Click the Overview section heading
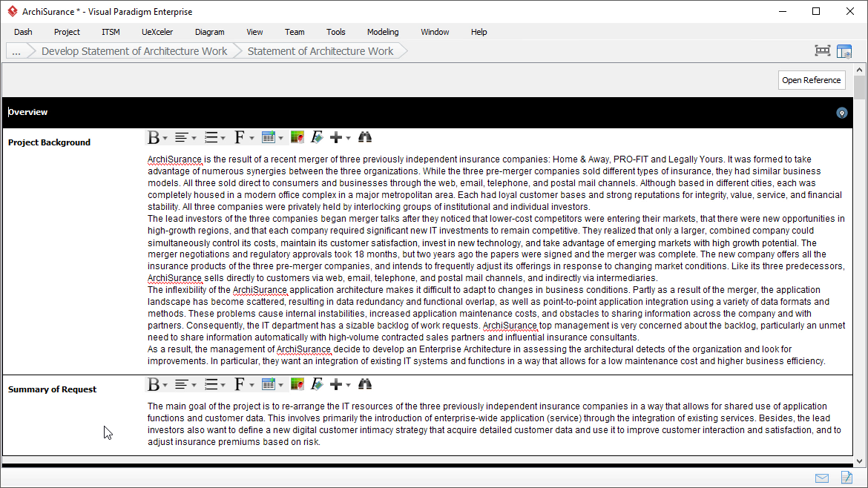This screenshot has height=488, width=868. point(27,112)
